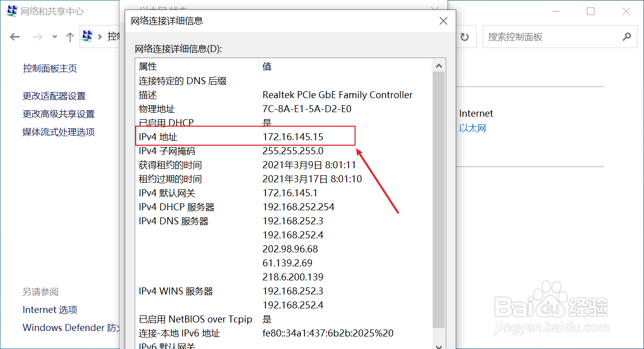Select the value 2021年3月17日 8:01:10
This screenshot has width=644, height=349.
click(312, 179)
